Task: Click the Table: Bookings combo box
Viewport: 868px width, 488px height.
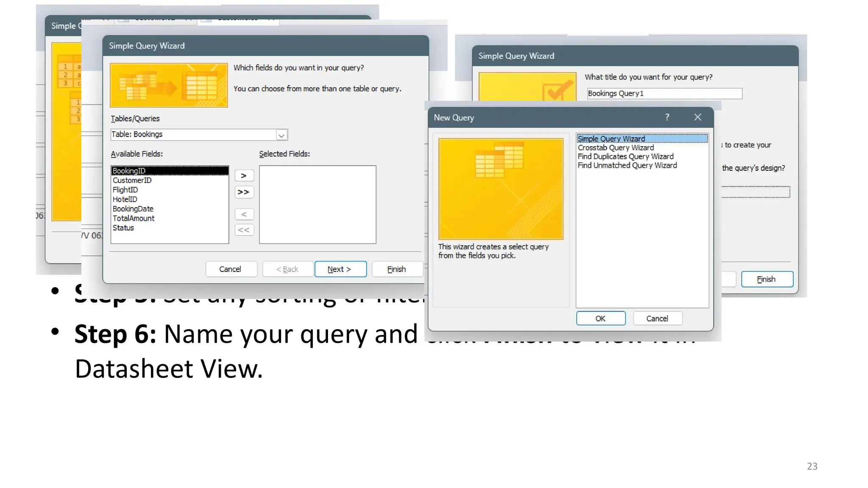Action: [199, 135]
